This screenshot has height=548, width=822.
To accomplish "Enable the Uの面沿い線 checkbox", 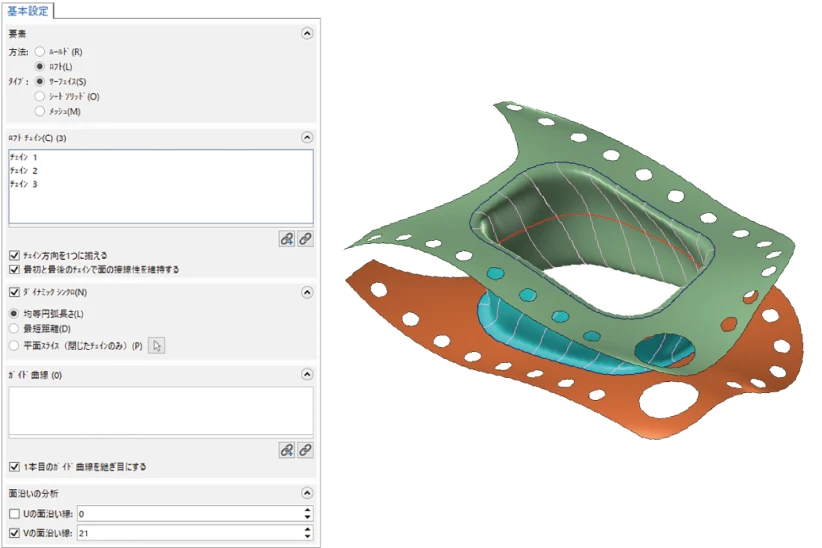I will (14, 513).
